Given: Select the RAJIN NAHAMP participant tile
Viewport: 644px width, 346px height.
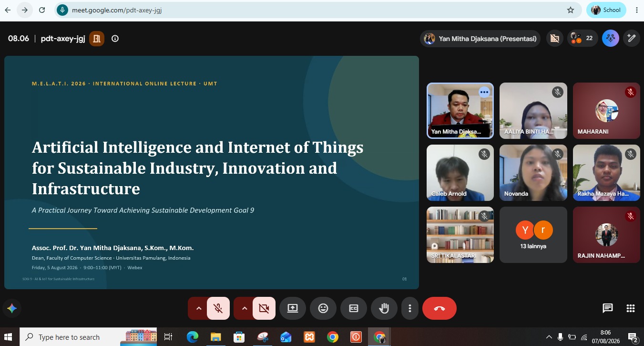Looking at the screenshot, I should [606, 235].
